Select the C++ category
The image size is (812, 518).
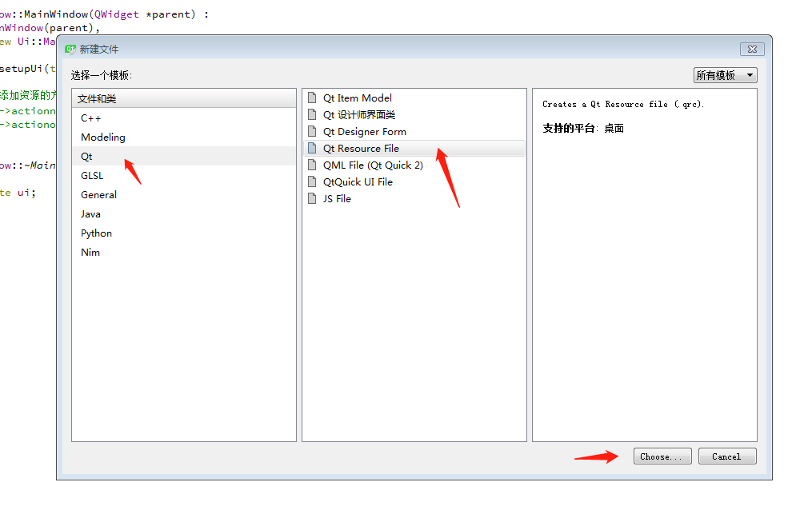tap(184, 118)
